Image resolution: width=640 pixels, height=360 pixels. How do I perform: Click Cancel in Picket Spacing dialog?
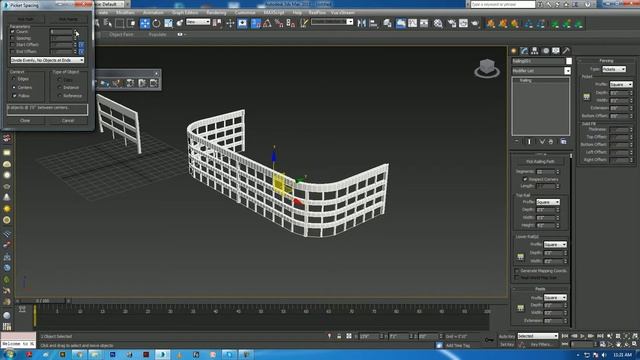click(x=68, y=121)
